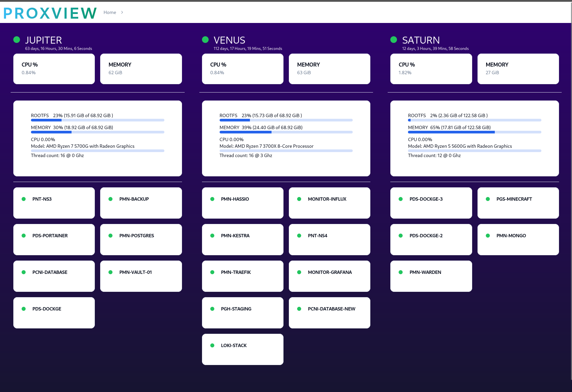Image resolution: width=572 pixels, height=392 pixels.
Task: Click the status dot on PNT-NS3 card
Action: tap(24, 199)
